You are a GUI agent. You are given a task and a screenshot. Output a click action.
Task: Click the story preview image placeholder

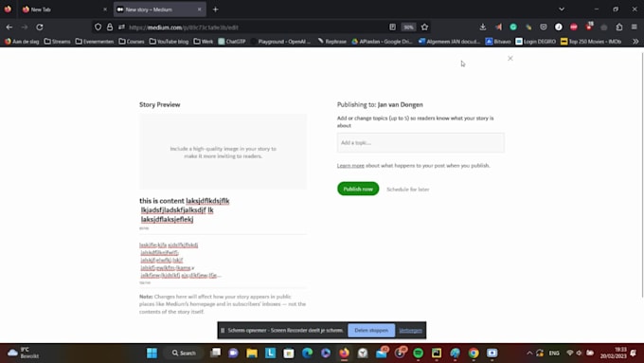click(x=223, y=152)
